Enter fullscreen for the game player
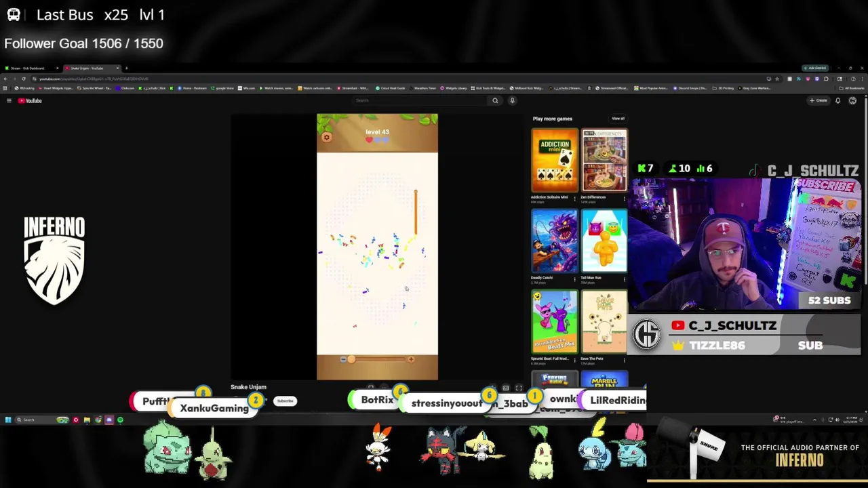The height and width of the screenshot is (488, 868). tap(519, 388)
